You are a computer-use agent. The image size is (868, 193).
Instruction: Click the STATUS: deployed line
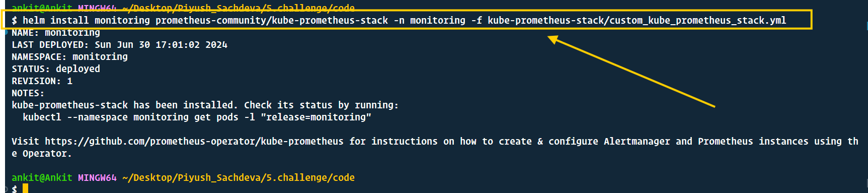tap(56, 69)
